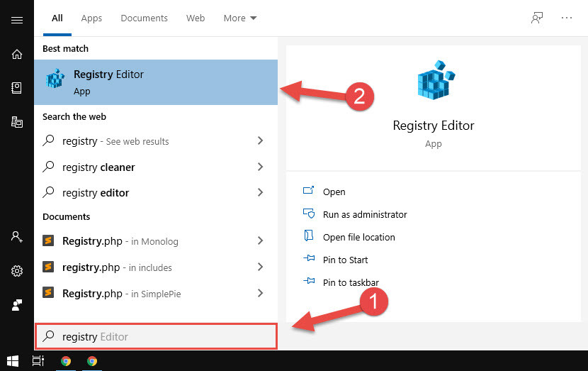Expand arrow for 'registry - See web results'

coord(260,140)
